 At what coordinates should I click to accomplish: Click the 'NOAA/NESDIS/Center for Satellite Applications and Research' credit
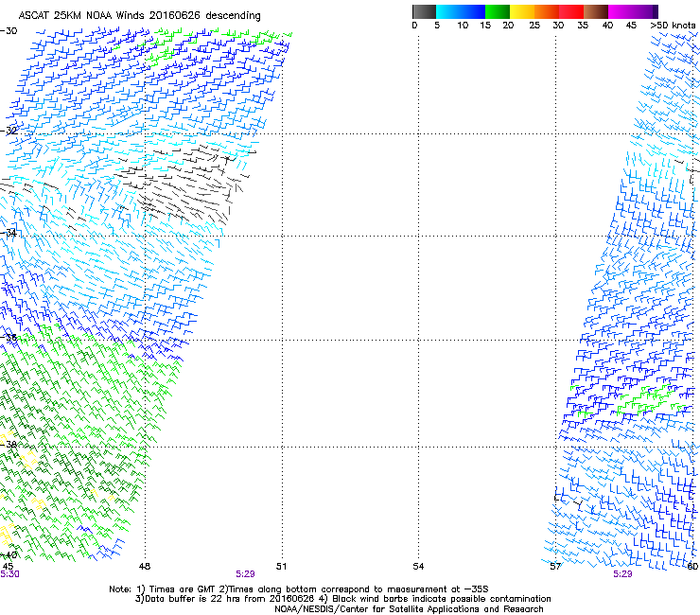[409, 609]
